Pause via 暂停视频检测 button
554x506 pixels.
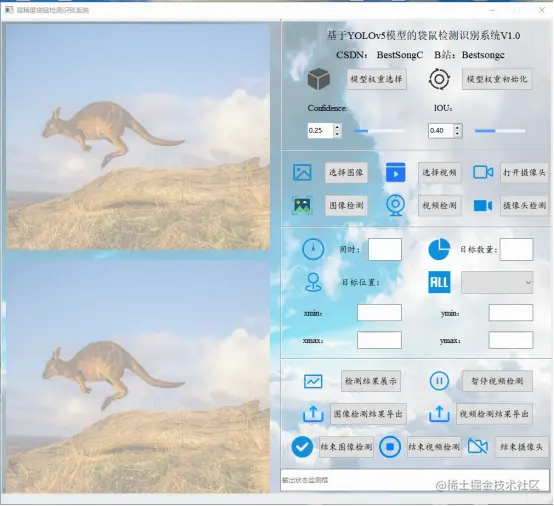[x=497, y=381]
